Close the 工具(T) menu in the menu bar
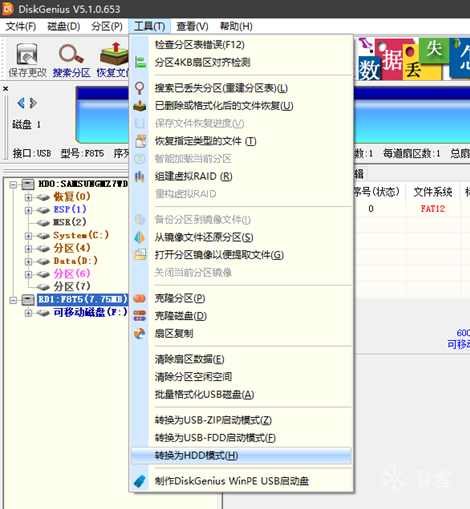This screenshot has height=509, width=470. tap(149, 26)
